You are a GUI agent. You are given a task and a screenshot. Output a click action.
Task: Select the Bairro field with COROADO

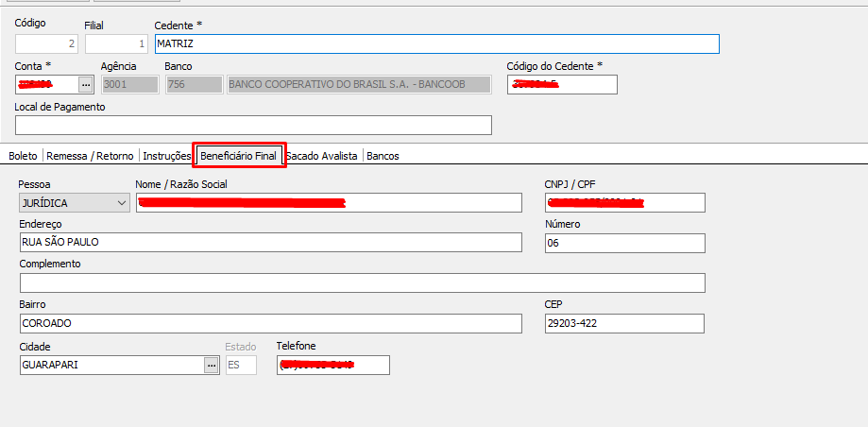(x=271, y=323)
